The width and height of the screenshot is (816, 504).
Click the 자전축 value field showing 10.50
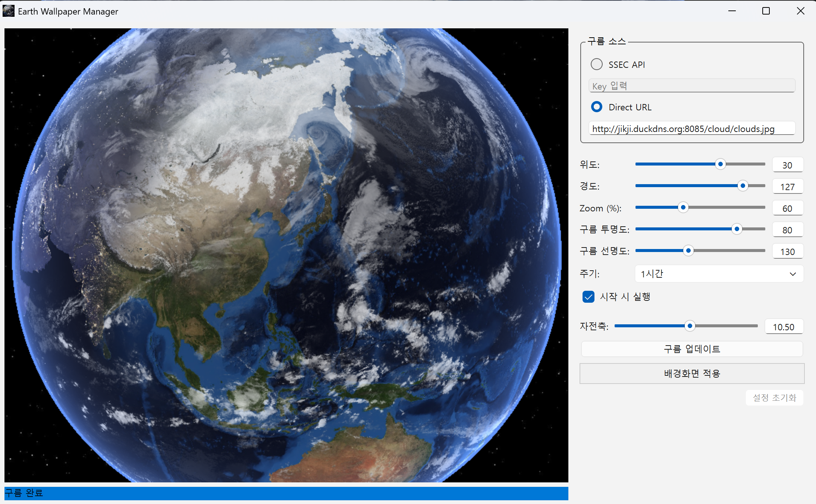pyautogui.click(x=784, y=327)
